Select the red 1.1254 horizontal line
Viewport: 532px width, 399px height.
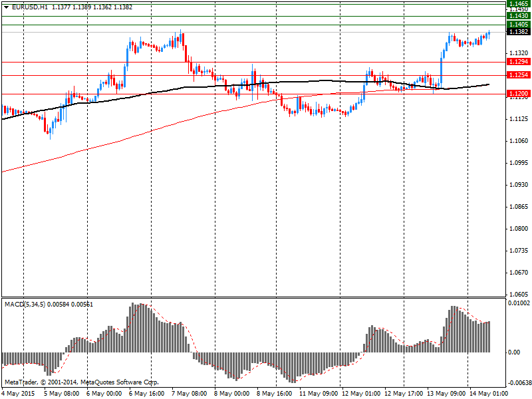254,75
